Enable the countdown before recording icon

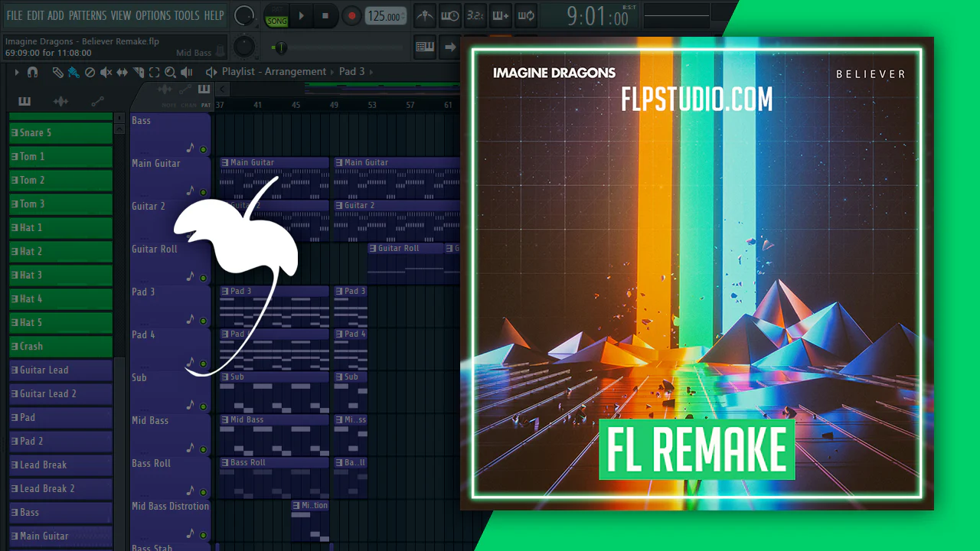point(475,15)
